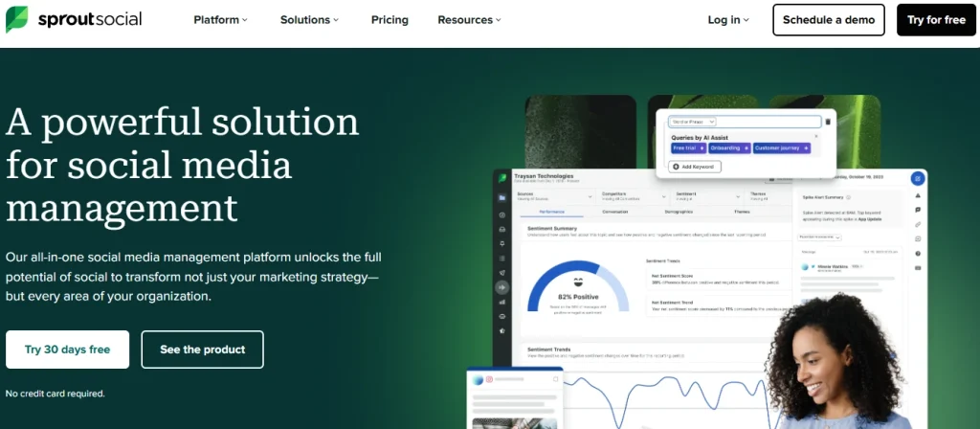980x429 pixels.
Task: Click the Add Keyword button
Action: (695, 167)
